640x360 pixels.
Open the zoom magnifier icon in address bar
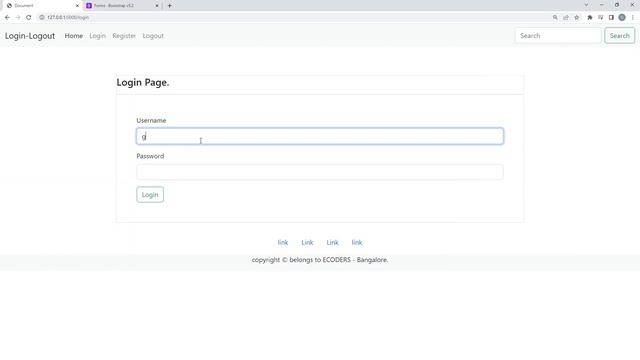tap(555, 18)
